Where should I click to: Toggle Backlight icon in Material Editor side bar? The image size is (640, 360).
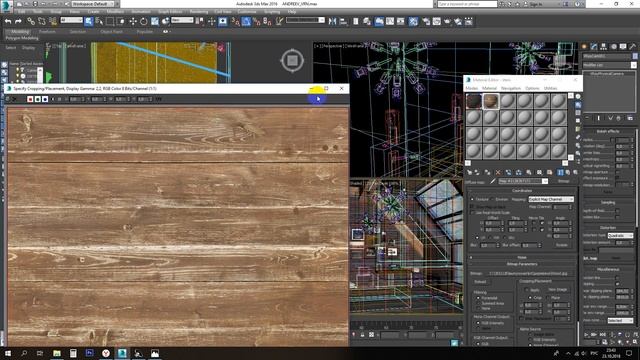[x=578, y=105]
